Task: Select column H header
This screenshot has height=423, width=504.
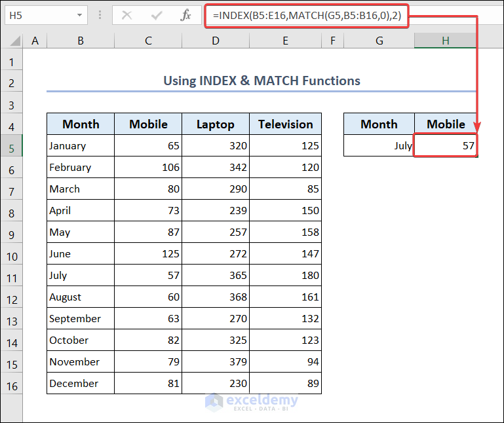Action: (x=445, y=41)
